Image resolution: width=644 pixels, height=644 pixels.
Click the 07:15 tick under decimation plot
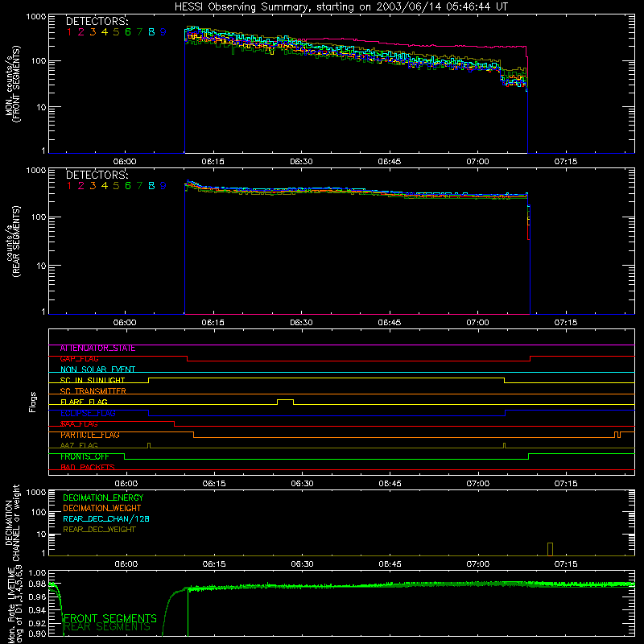[566, 564]
